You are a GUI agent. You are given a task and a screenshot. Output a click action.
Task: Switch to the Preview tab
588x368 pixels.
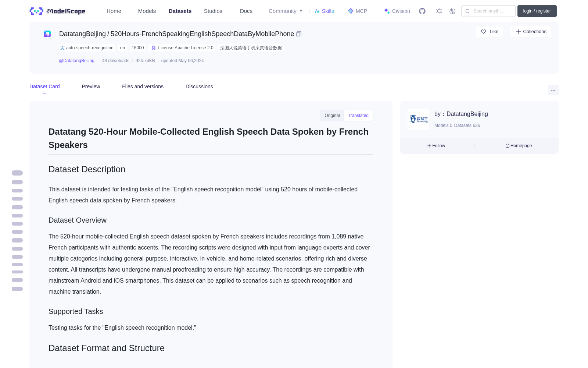pos(91,86)
